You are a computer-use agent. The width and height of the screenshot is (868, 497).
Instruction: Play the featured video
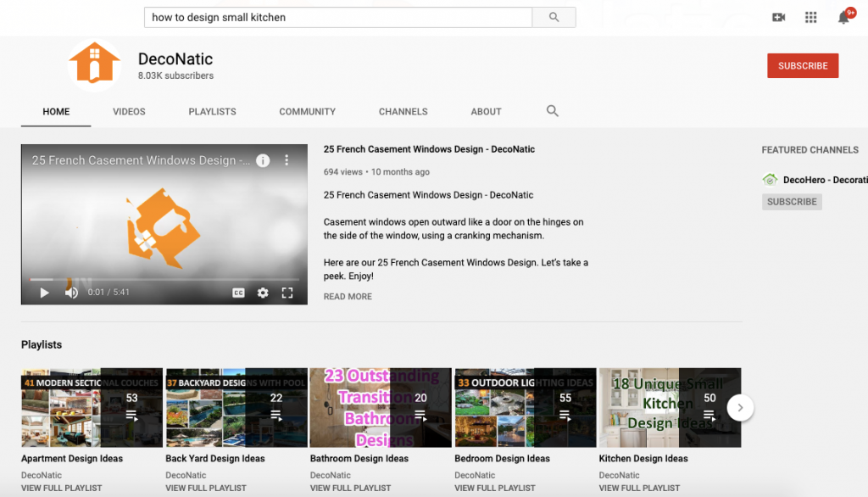point(44,293)
